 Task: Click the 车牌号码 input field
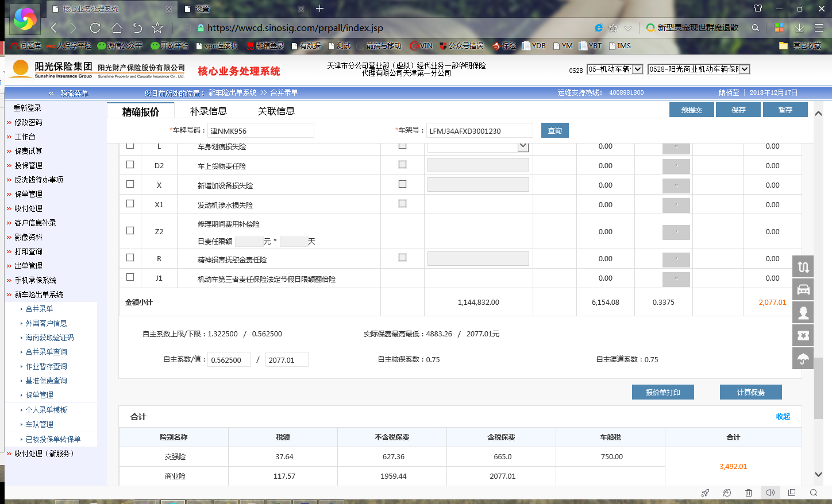(x=260, y=131)
